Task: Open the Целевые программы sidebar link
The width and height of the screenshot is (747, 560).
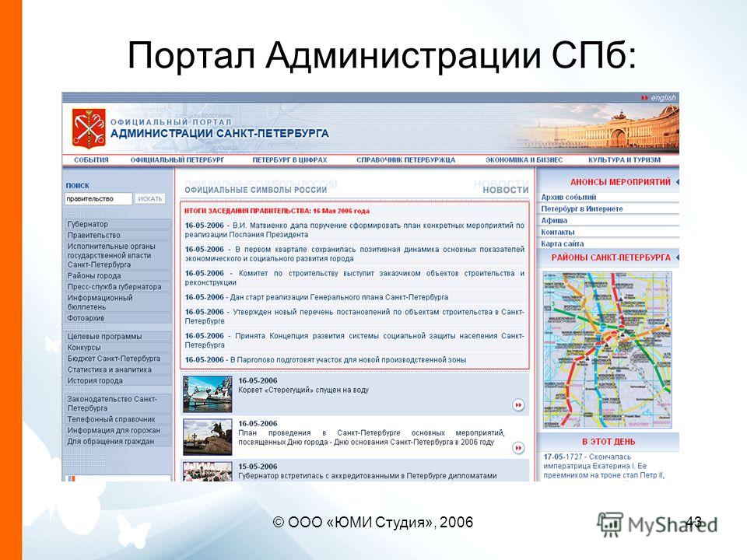Action: (x=117, y=336)
